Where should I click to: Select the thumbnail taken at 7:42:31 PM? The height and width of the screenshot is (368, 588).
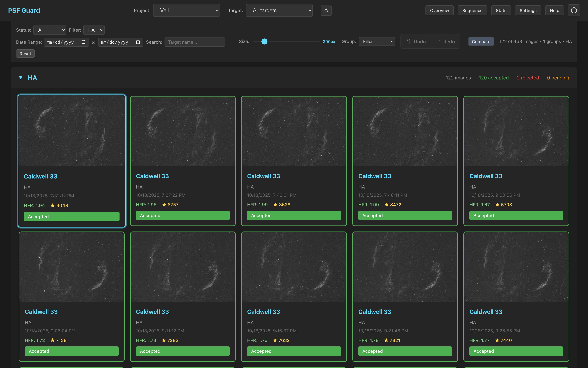click(294, 131)
